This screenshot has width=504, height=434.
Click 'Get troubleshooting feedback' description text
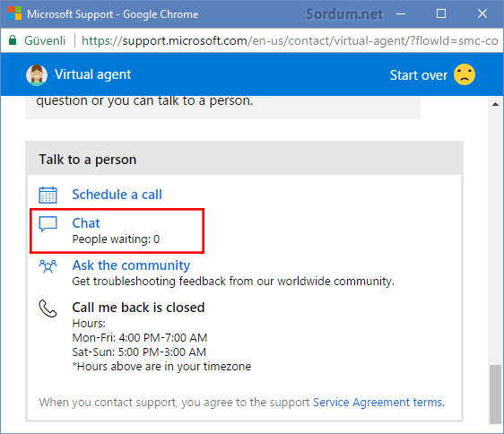point(233,282)
